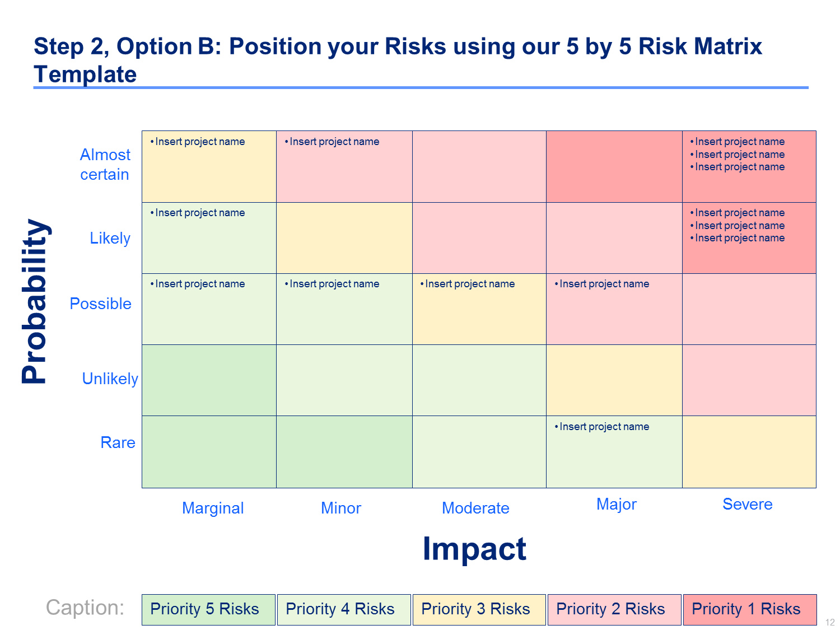Click the 'Minor' impact label

pos(340,508)
